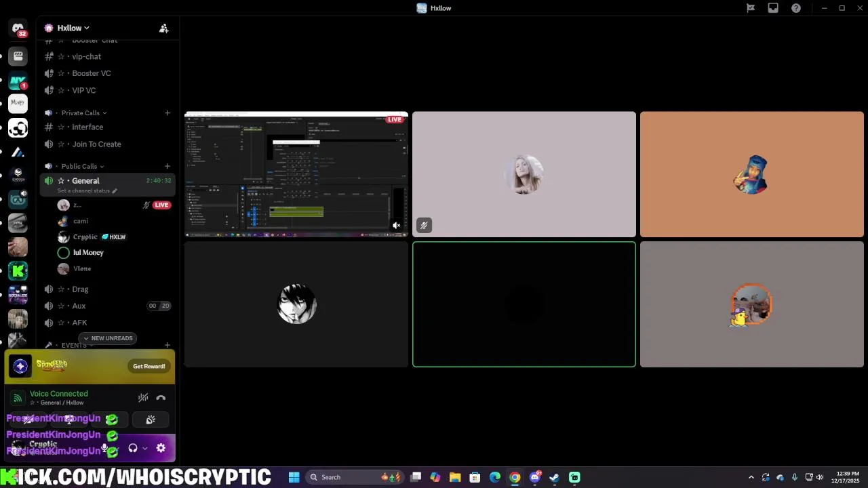The width and height of the screenshot is (868, 488).
Task: Expand the EVENTS category
Action: click(x=74, y=345)
